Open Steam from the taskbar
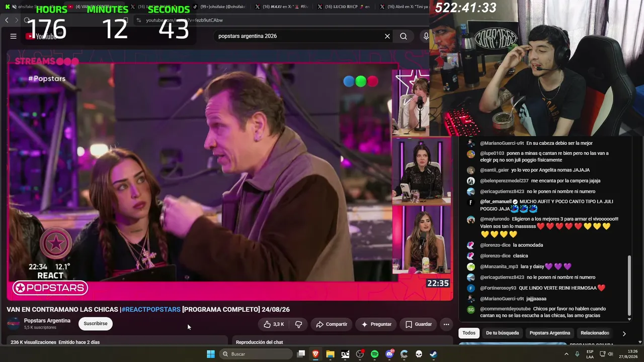Screen dimensions: 644x362 click(433, 354)
